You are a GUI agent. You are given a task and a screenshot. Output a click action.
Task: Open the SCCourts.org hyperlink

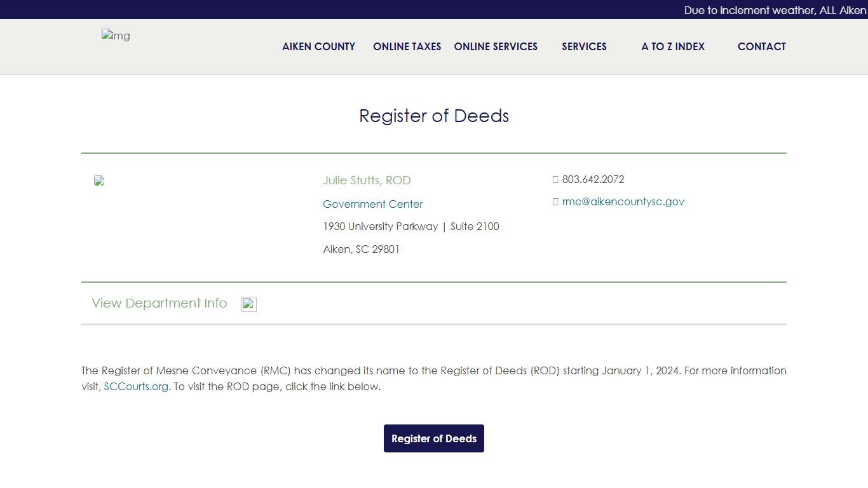pyautogui.click(x=136, y=386)
